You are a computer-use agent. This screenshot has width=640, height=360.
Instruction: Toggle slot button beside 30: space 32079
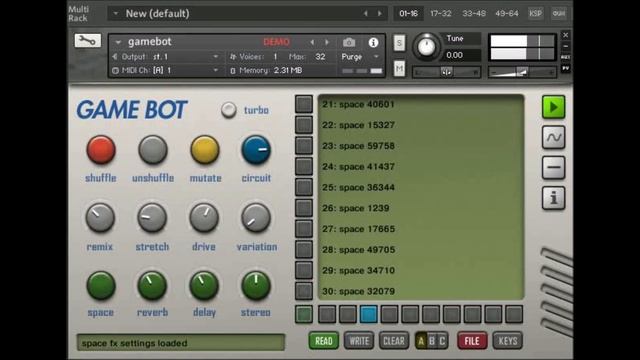(x=304, y=291)
